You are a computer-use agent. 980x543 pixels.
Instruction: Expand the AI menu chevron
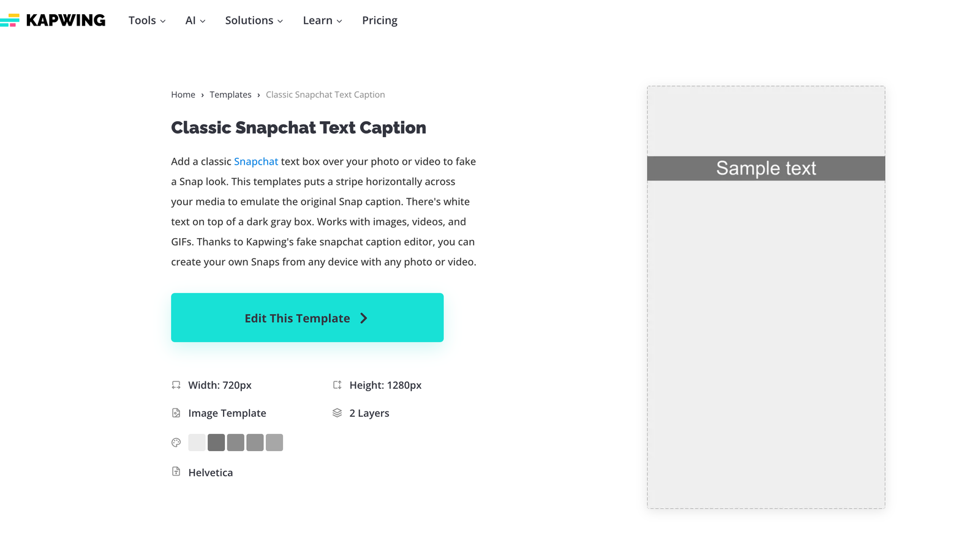(x=203, y=21)
